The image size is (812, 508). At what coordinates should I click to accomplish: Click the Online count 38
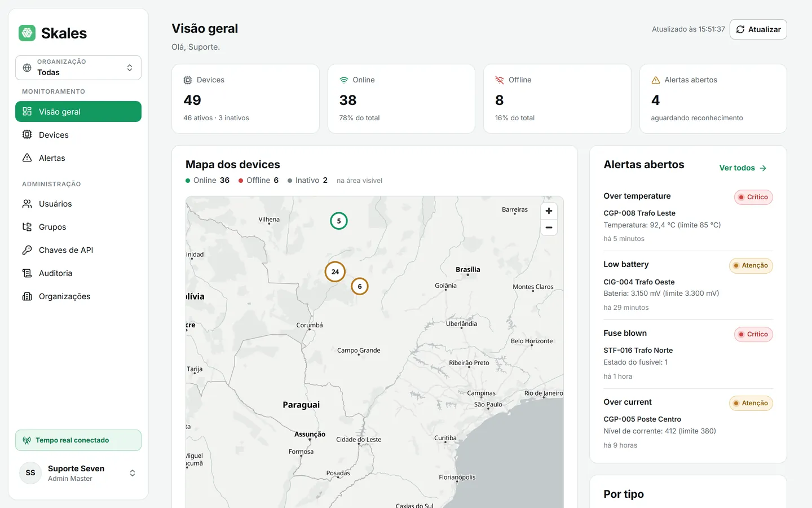click(x=348, y=100)
